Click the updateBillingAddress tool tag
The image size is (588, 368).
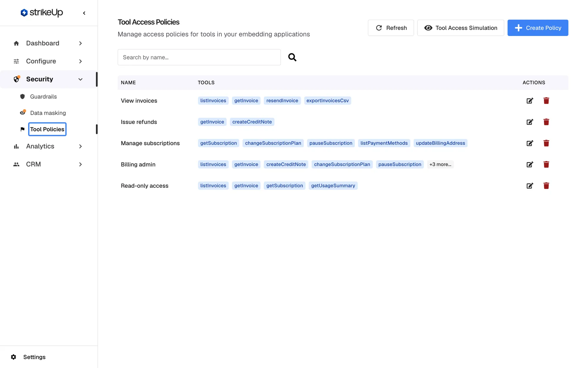point(440,143)
